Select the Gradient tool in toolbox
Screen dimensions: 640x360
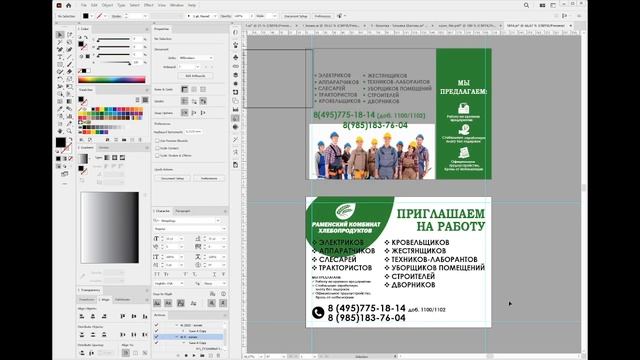[69, 101]
